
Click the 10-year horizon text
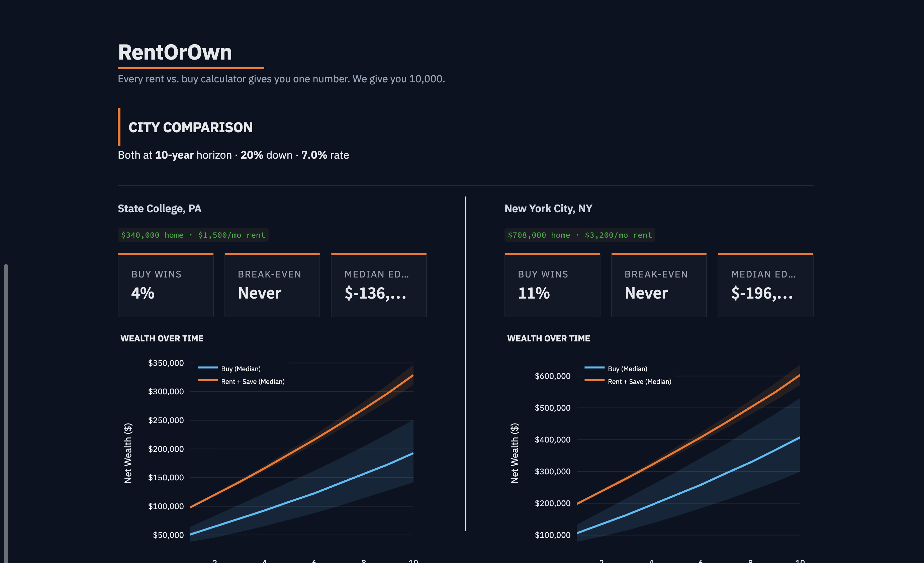[x=174, y=155]
